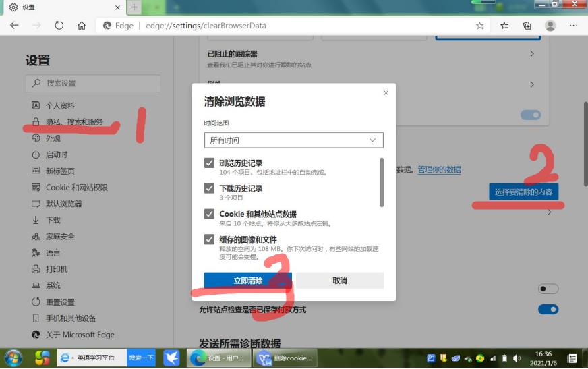Open a new tab with plus icon

point(134,7)
